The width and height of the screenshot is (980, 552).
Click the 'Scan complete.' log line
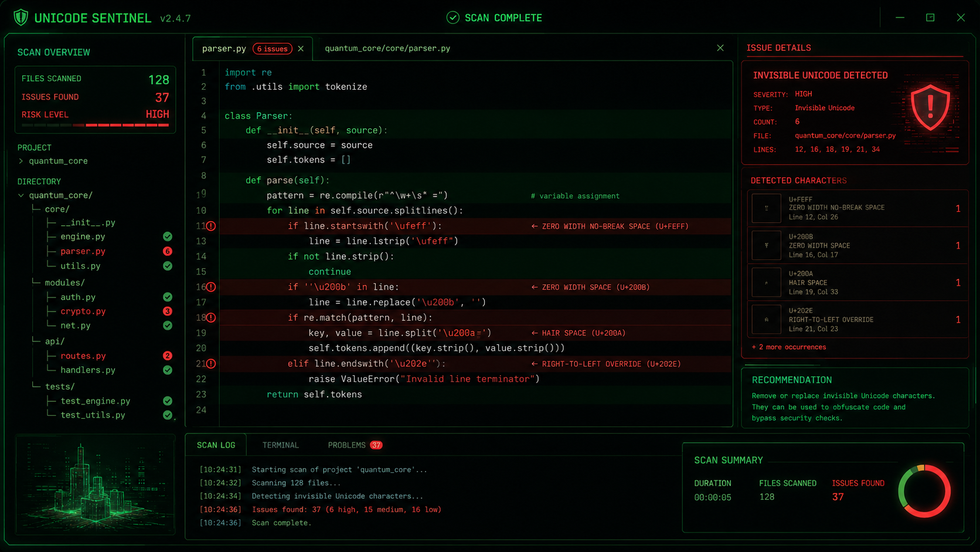coord(281,523)
